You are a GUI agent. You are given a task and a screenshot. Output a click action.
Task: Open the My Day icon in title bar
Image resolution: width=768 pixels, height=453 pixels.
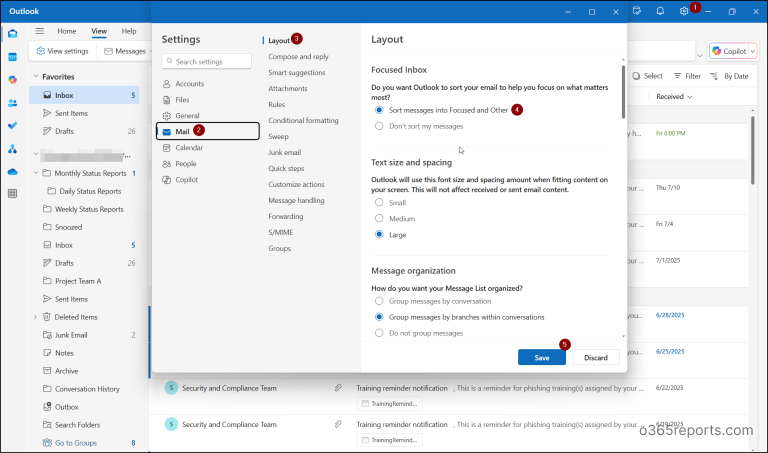pos(637,11)
